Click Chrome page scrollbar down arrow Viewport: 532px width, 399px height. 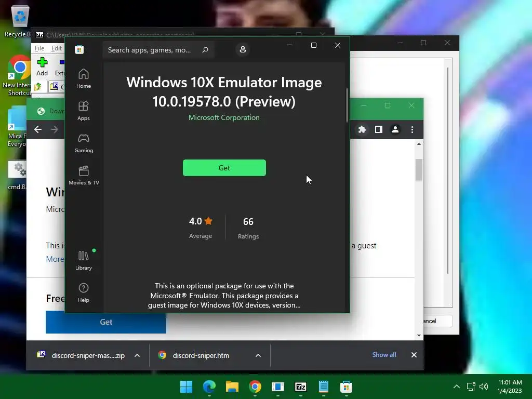419,336
